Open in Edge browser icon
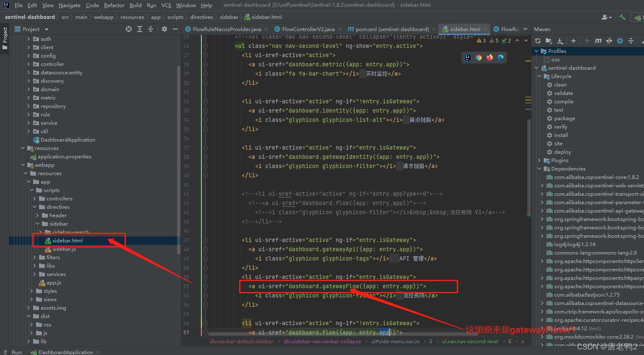644x355 pixels. tap(501, 58)
